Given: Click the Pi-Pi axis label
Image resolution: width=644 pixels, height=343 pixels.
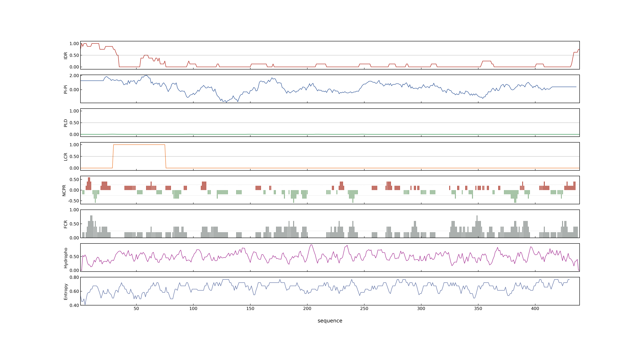Looking at the screenshot, I should [x=66, y=89].
